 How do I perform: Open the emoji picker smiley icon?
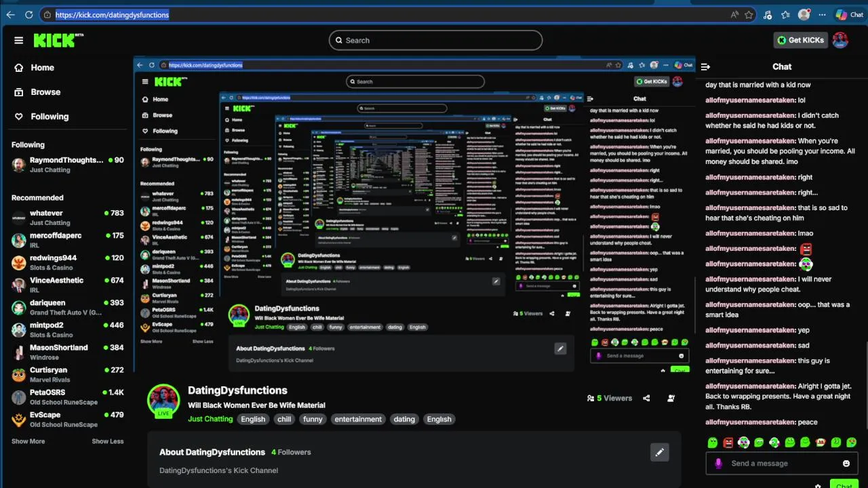pos(846,464)
